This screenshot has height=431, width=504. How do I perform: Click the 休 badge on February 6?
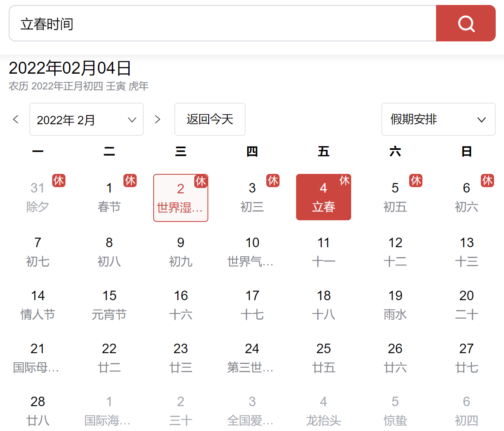click(x=487, y=181)
